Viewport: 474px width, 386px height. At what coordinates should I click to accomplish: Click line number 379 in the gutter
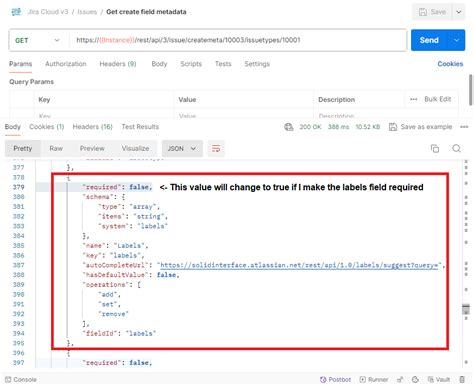pos(18,187)
